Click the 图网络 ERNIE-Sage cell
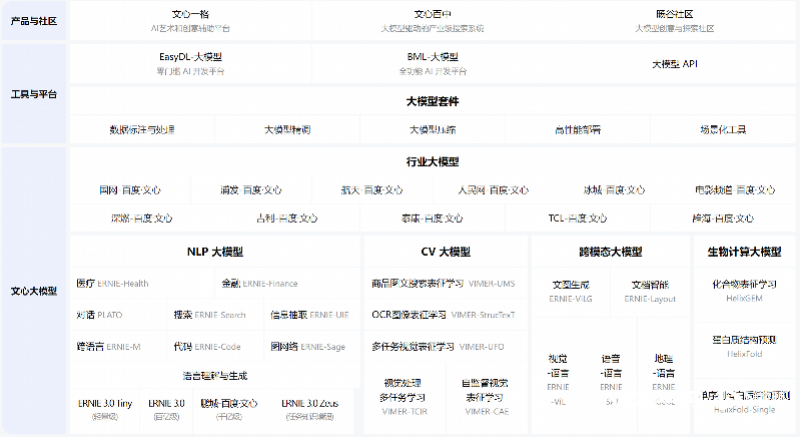Viewport: 800px width, 437px height. point(312,347)
